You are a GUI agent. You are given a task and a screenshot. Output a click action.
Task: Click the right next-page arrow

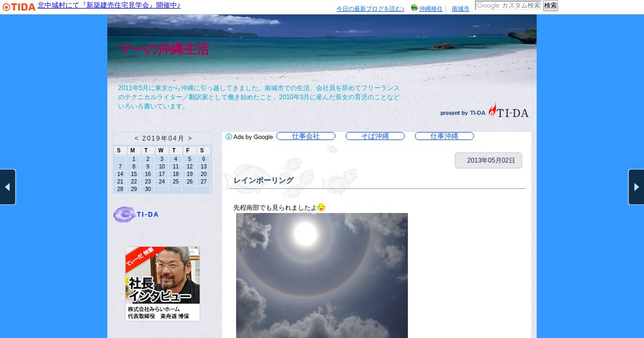point(636,187)
